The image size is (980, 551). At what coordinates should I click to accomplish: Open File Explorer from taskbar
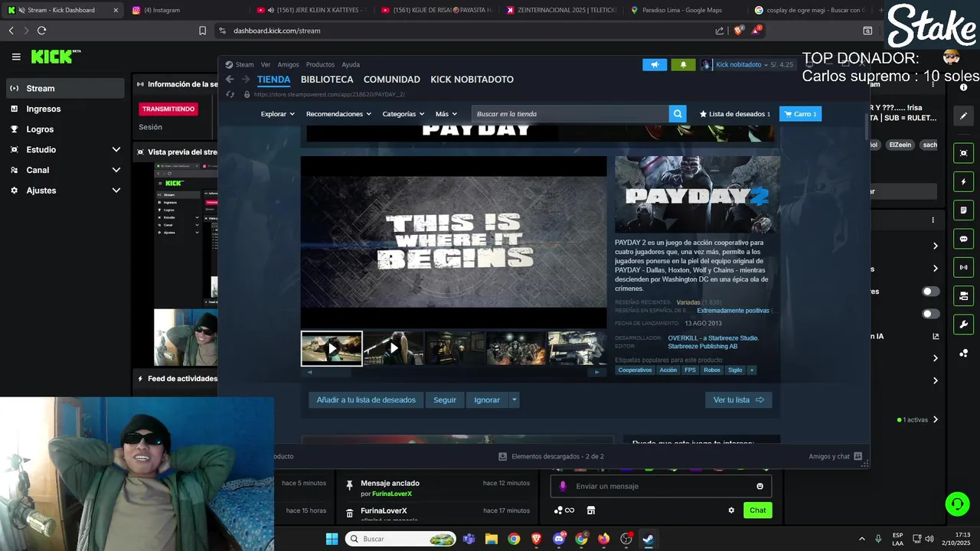click(x=491, y=539)
